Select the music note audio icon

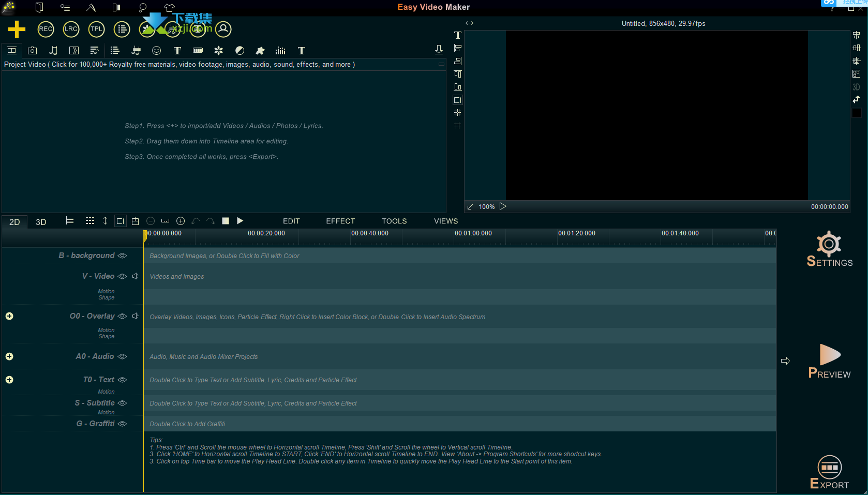point(53,50)
